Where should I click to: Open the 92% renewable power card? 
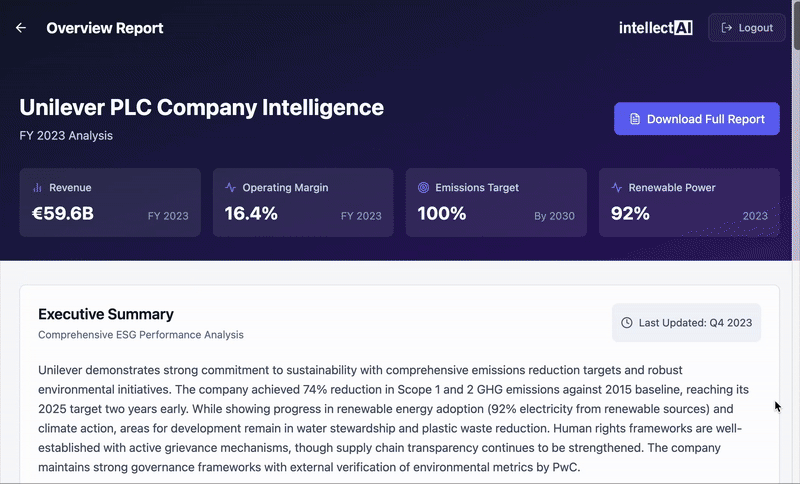pos(689,202)
